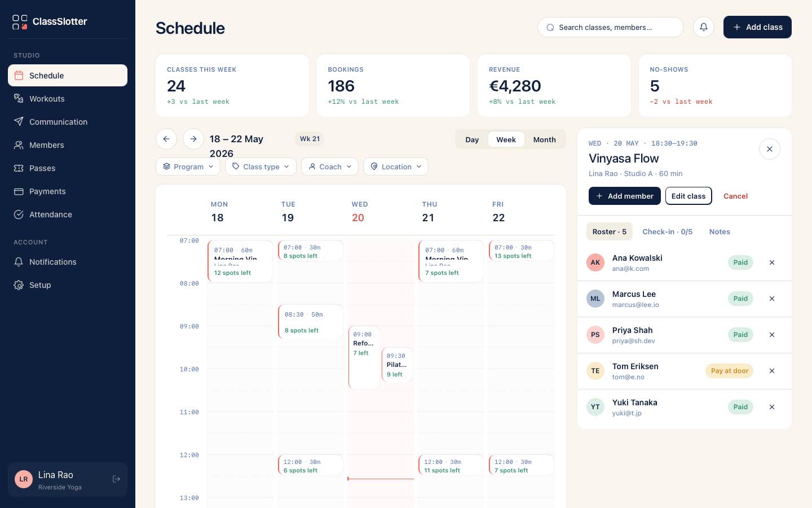Open Tuesday 12:00 class with 6 spots
This screenshot has height=508, width=812.
(x=311, y=466)
